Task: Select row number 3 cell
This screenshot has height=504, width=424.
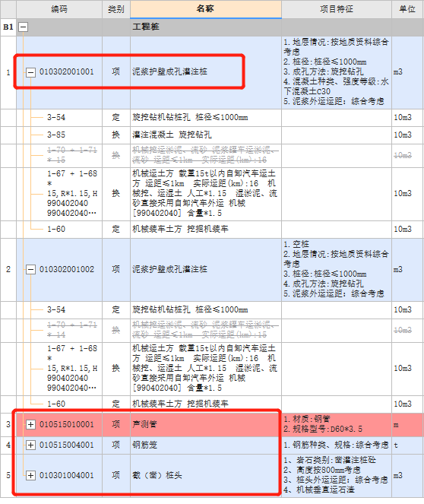Action: [8, 425]
